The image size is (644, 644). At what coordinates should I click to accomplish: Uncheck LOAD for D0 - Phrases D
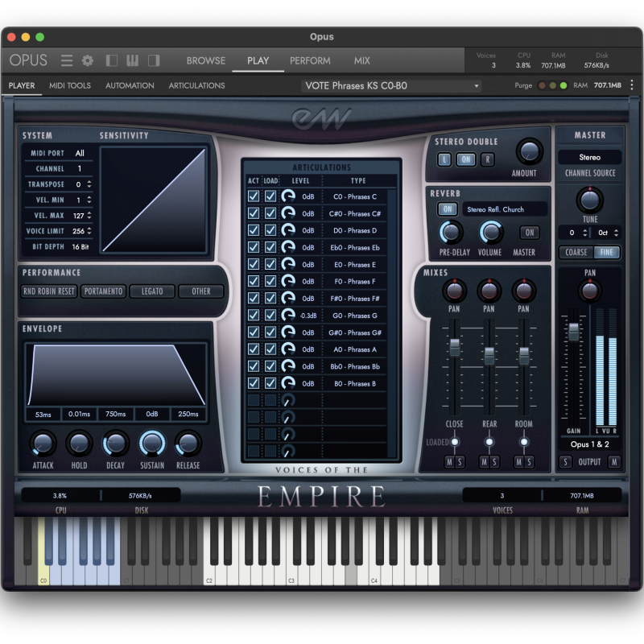(x=270, y=230)
